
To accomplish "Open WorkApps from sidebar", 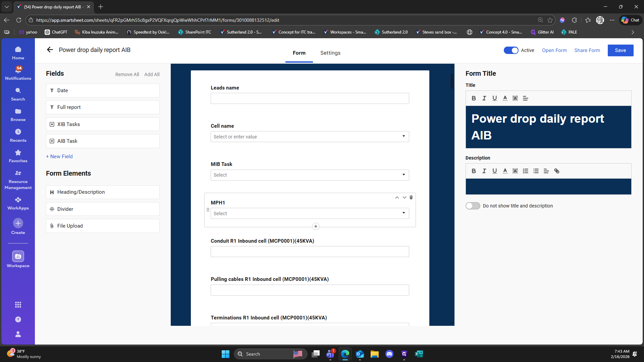I will 18,203.
